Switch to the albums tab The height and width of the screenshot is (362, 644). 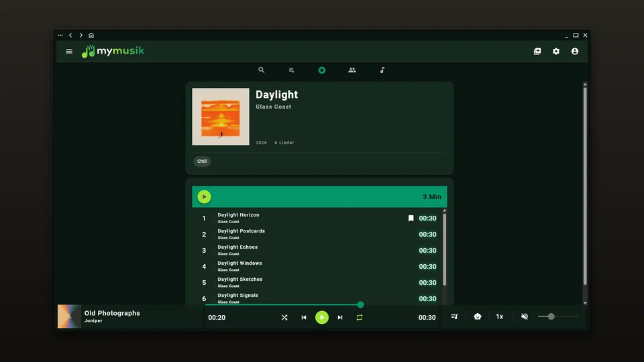tap(322, 70)
